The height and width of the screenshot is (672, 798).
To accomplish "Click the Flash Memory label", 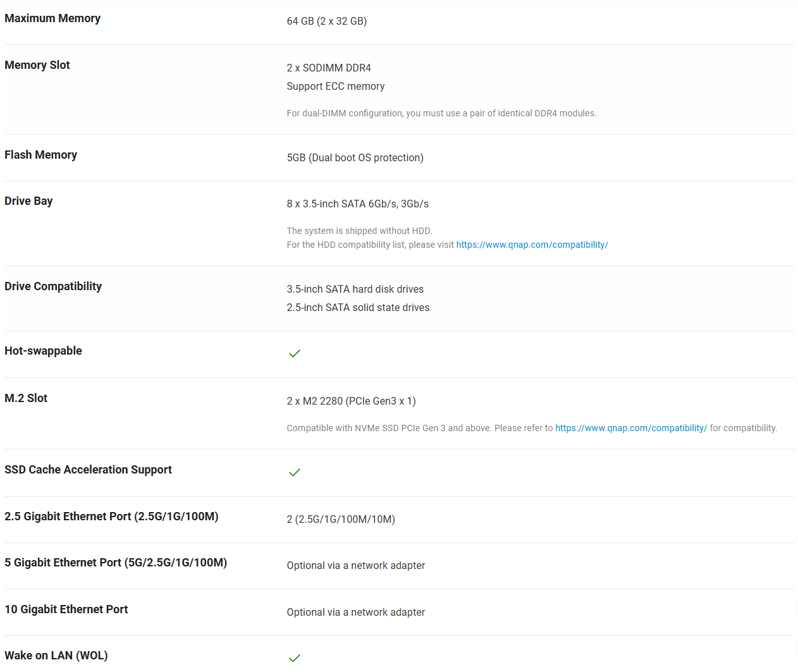I will pos(41,155).
